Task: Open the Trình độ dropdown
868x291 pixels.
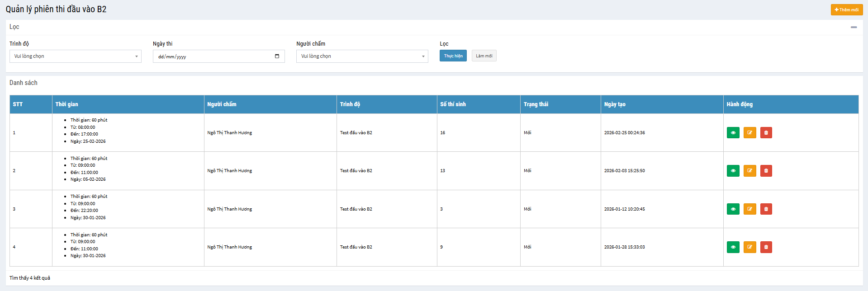Action: click(x=75, y=56)
